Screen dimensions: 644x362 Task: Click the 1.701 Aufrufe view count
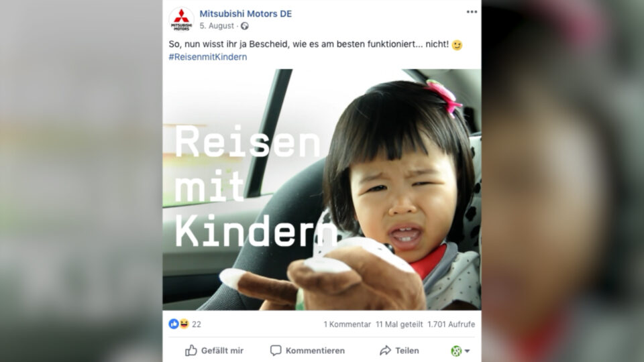(451, 324)
